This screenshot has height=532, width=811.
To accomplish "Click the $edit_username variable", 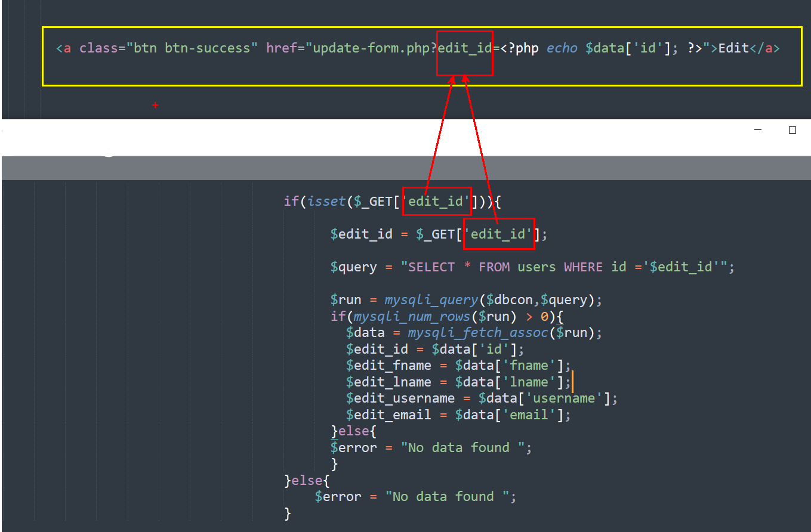I will pos(400,398).
